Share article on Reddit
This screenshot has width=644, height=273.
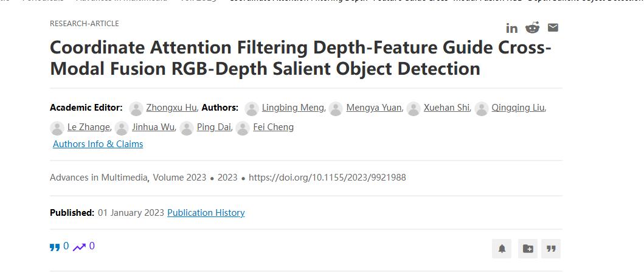point(533,27)
